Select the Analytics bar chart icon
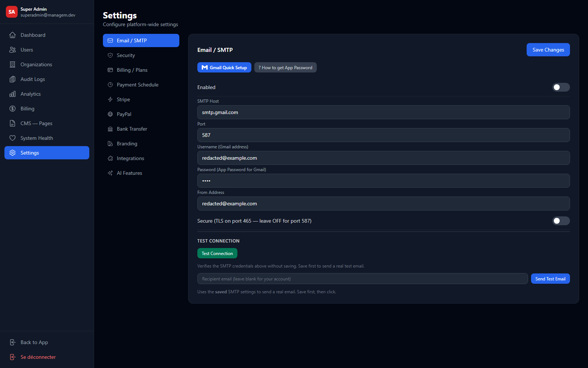 point(12,94)
